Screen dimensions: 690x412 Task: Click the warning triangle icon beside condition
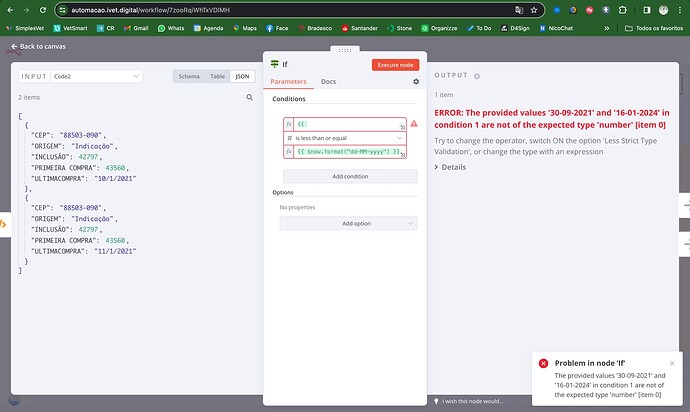[414, 124]
